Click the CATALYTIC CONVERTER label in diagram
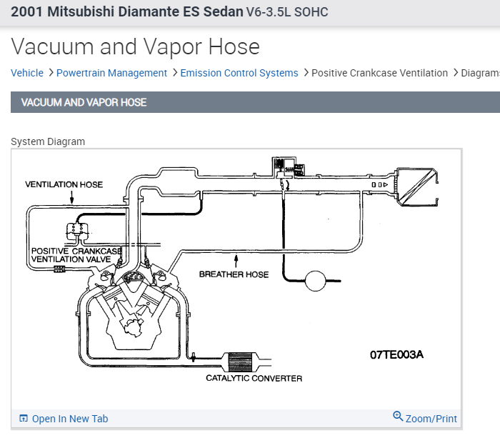Screen dimensions: 500x448 (x=254, y=378)
